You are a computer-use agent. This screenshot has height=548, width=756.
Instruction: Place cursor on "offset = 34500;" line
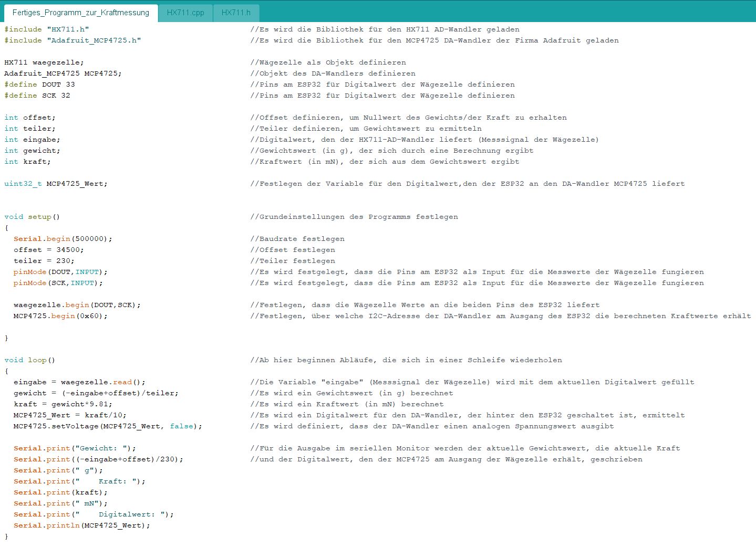tap(48, 250)
